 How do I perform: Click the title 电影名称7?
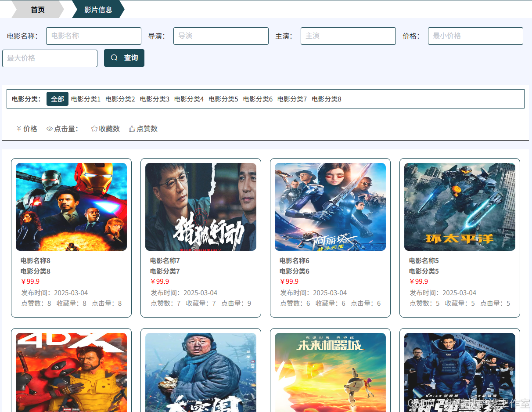pos(165,260)
